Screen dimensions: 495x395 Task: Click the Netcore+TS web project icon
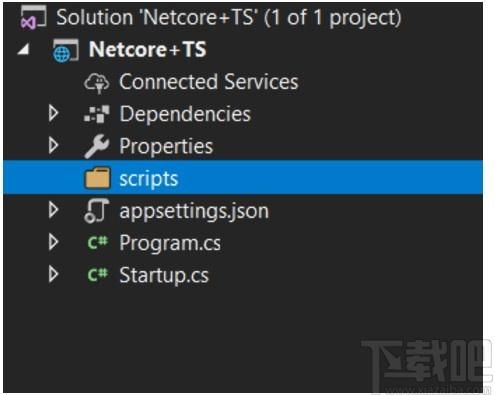click(x=65, y=50)
